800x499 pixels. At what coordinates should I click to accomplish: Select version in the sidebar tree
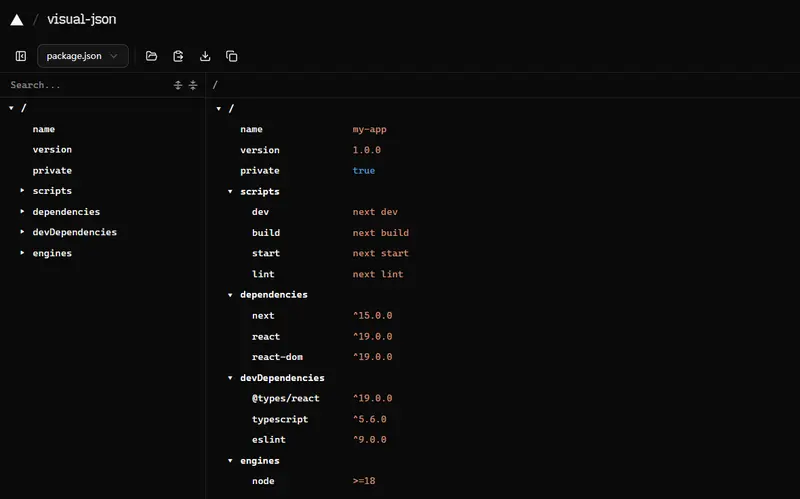click(52, 149)
